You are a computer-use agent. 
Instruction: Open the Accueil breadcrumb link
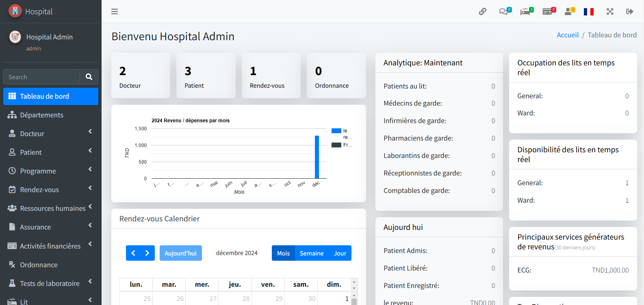point(568,35)
